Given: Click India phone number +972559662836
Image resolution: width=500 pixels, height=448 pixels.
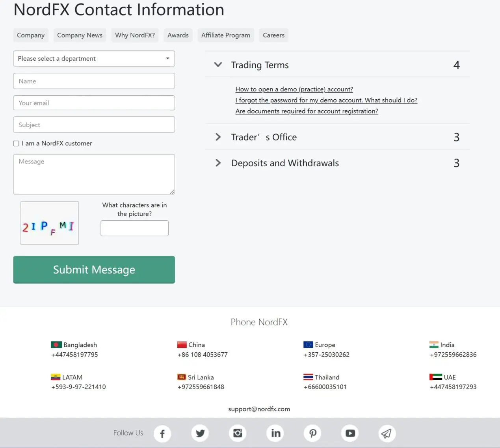Looking at the screenshot, I should pyautogui.click(x=453, y=355).
